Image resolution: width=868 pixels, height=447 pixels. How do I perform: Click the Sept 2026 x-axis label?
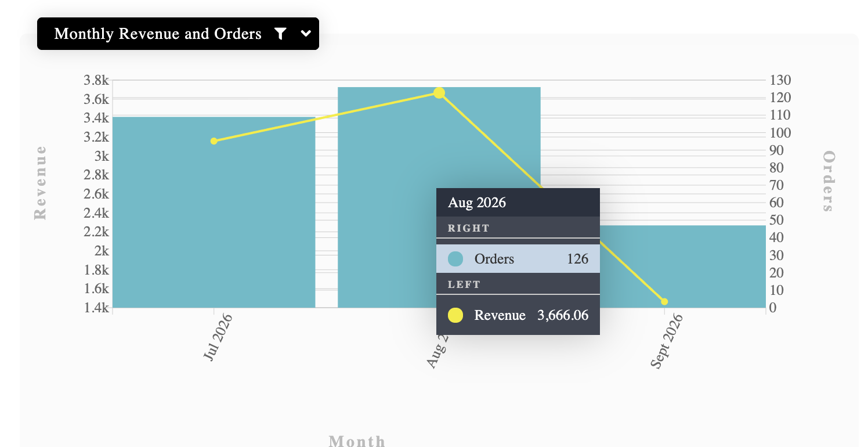pos(666,341)
